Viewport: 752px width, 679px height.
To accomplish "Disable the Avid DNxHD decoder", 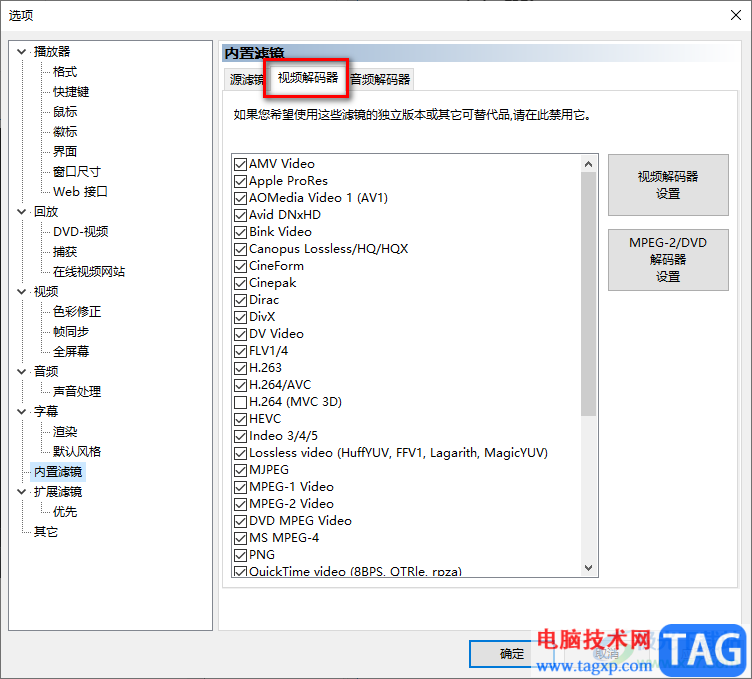I will [240, 215].
